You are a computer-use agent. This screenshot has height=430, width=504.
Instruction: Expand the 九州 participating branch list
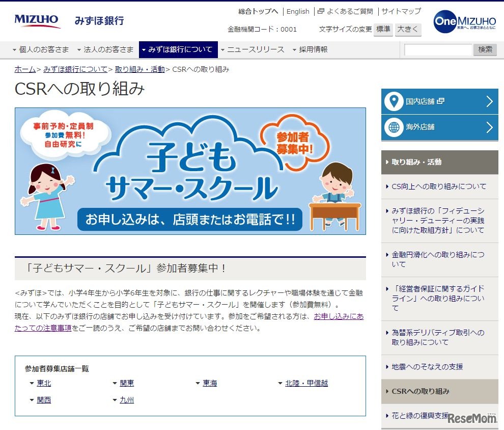(x=126, y=400)
